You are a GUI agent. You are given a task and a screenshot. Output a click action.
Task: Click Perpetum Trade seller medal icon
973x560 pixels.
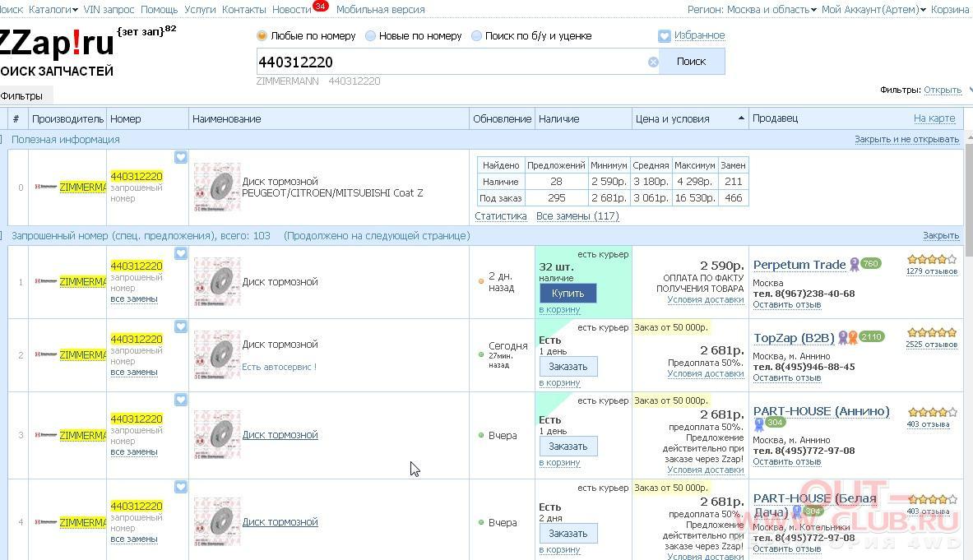855,265
